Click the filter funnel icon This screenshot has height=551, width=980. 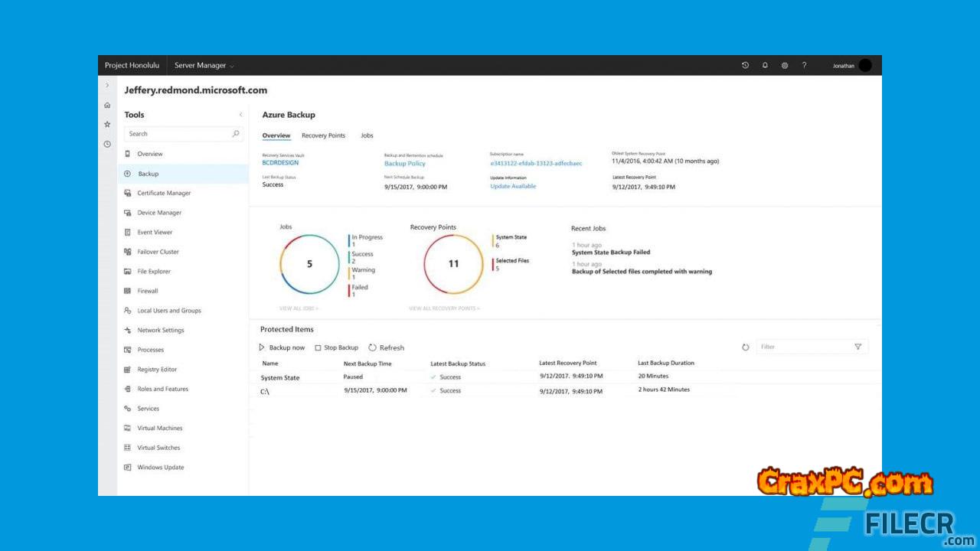coord(857,347)
